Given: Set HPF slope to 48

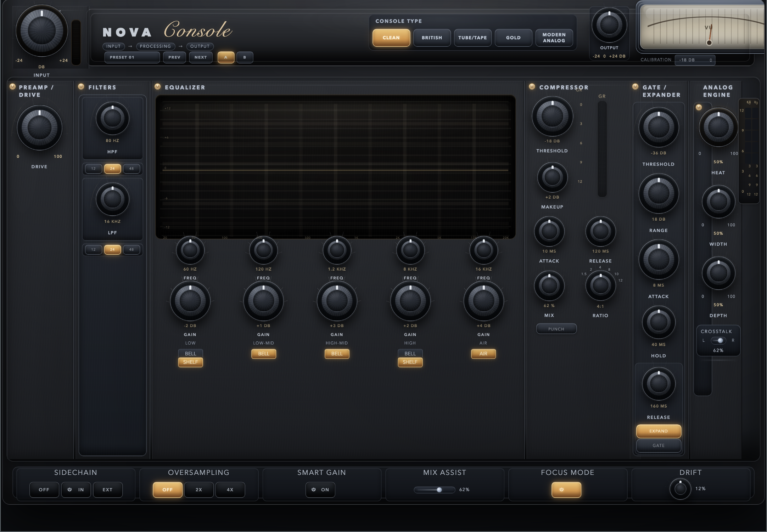Looking at the screenshot, I should (x=131, y=169).
